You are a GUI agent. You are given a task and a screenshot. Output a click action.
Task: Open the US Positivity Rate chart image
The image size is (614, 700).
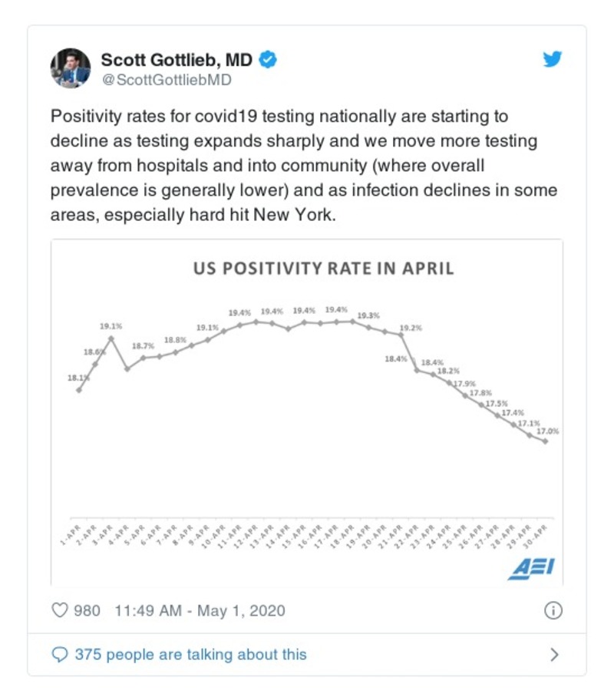(x=307, y=430)
